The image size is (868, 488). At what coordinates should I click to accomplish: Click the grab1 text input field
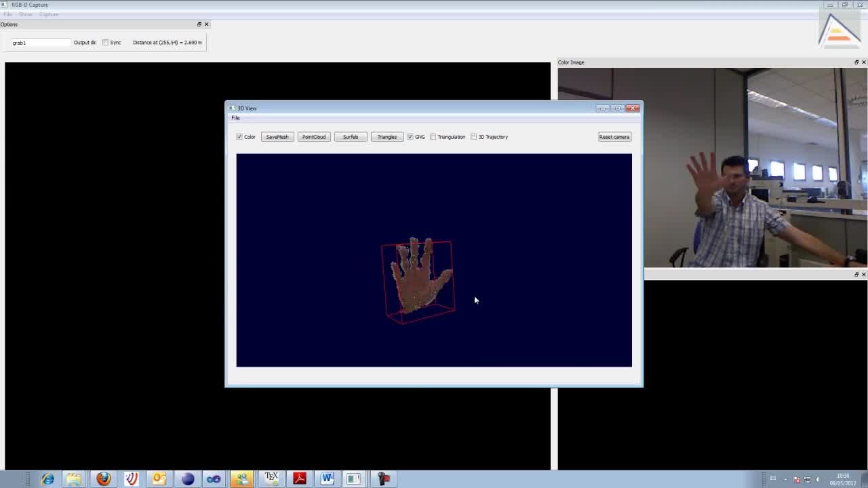tap(39, 43)
